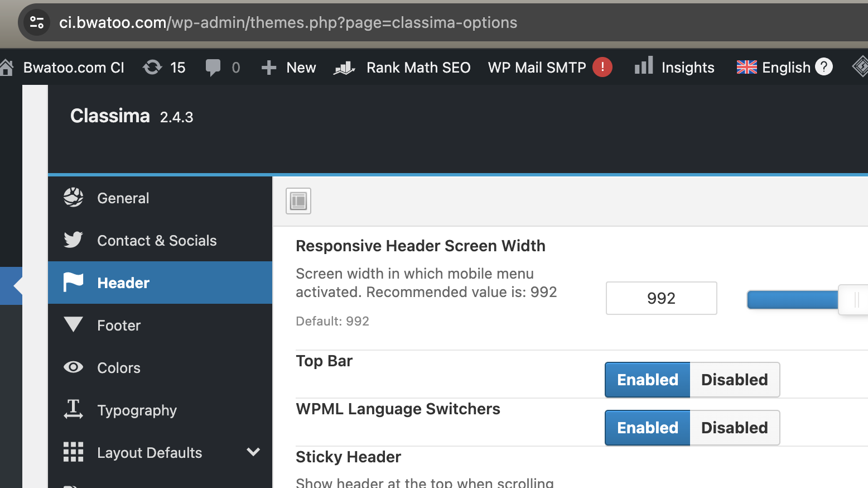Screen dimensions: 868x488
Task: Click the plus icon beside New
Action: tap(269, 68)
